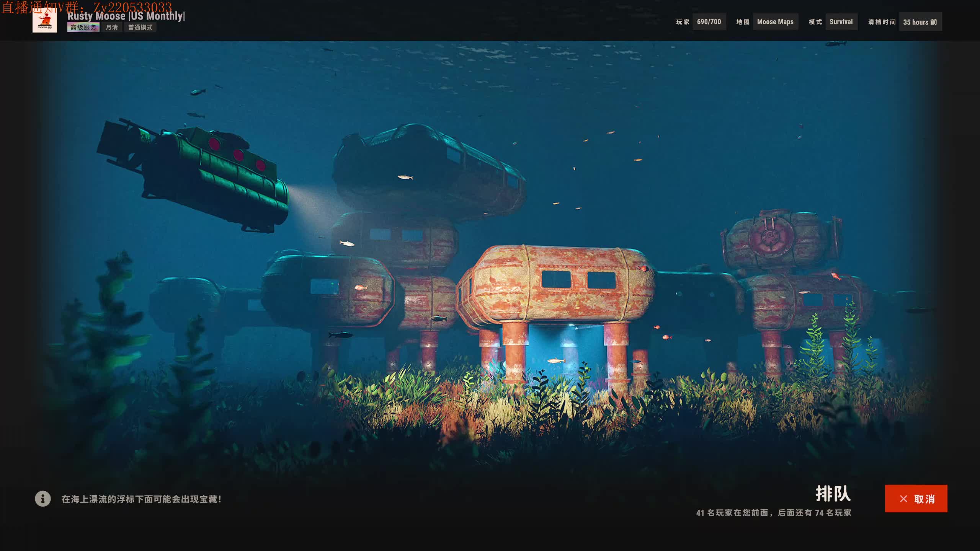Click the 地图 map label

[743, 22]
